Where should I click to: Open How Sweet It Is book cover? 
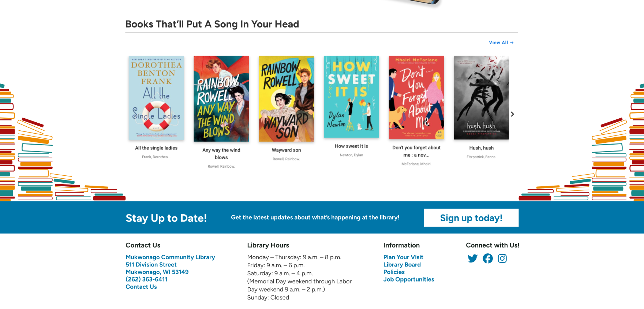tap(351, 97)
